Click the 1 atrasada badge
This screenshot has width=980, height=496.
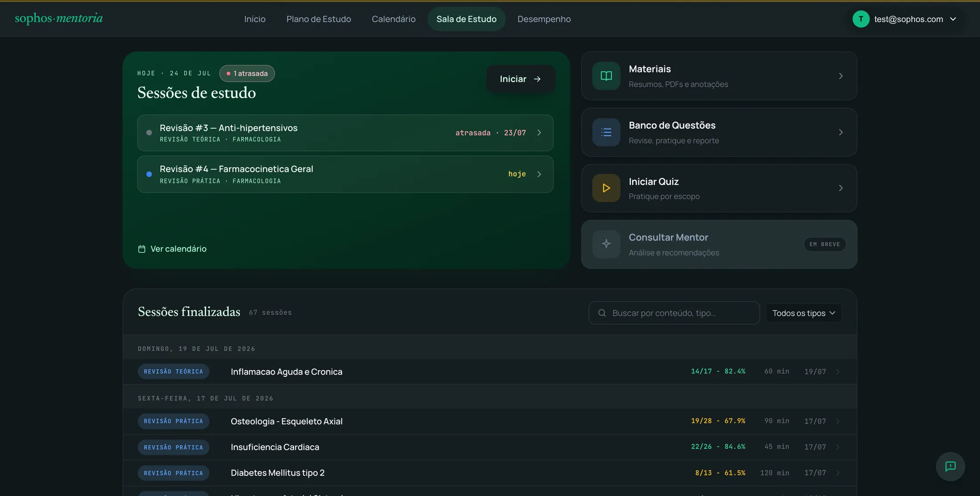click(247, 73)
